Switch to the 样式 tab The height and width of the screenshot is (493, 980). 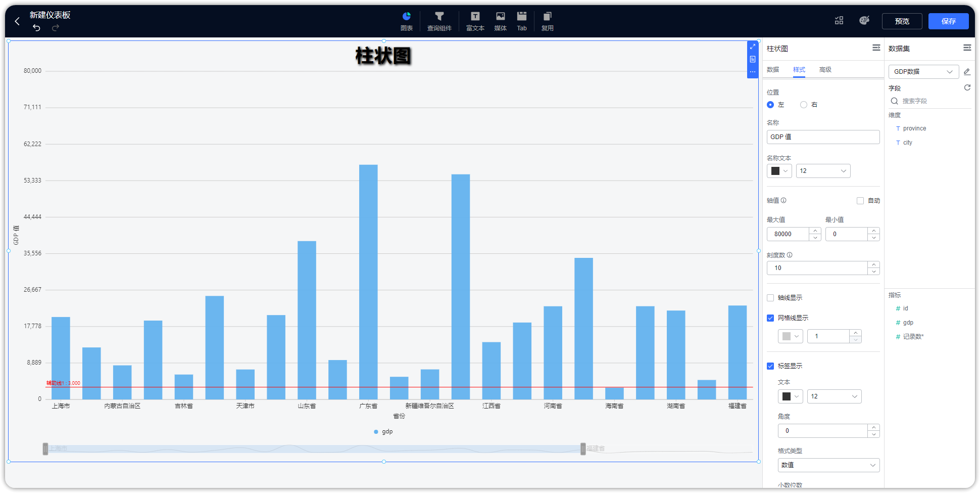(x=799, y=70)
